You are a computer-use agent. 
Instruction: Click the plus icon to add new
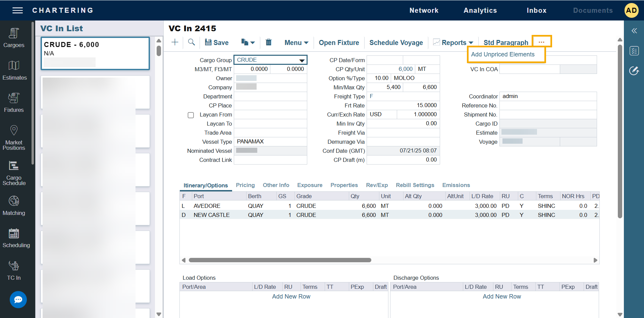tap(175, 42)
